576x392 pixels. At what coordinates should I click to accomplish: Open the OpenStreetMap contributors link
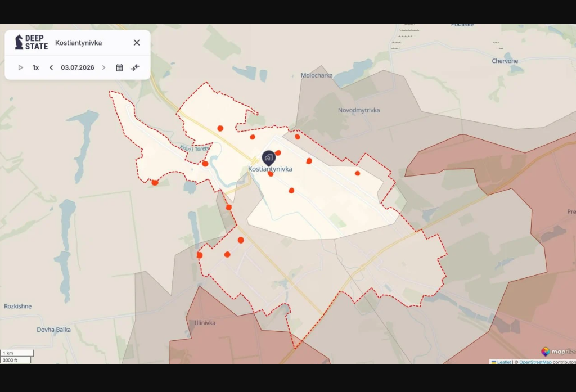tap(535, 362)
